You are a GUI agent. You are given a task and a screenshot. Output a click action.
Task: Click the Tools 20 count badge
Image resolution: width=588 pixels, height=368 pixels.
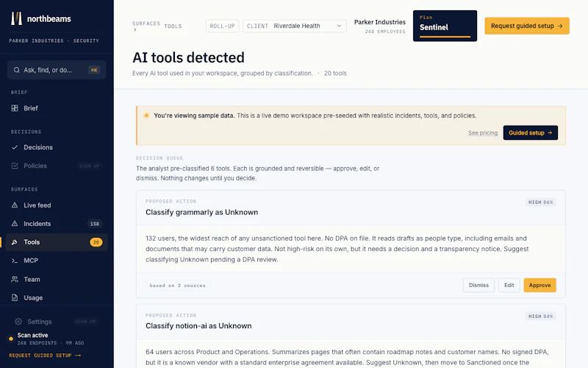coord(96,242)
